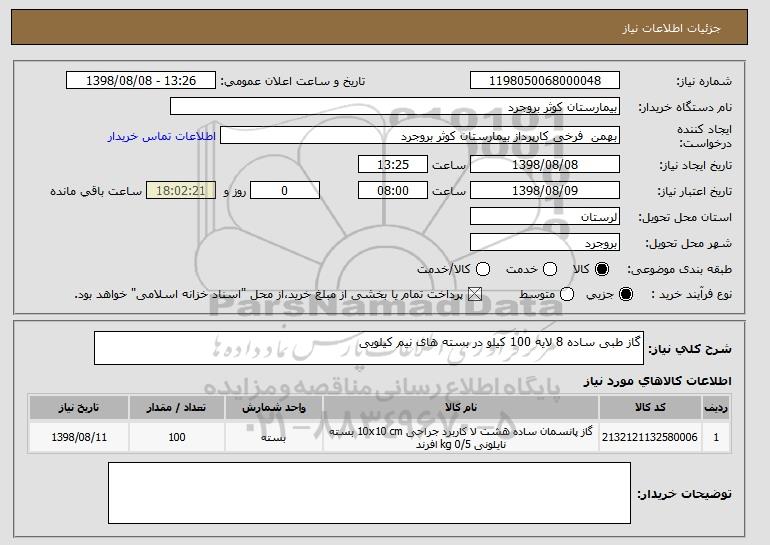Click the request creator name field
The width and height of the screenshot is (770, 545).
click(420, 136)
